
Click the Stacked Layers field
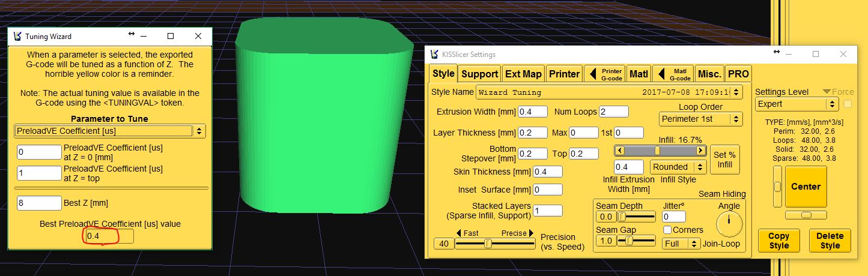coord(548,211)
